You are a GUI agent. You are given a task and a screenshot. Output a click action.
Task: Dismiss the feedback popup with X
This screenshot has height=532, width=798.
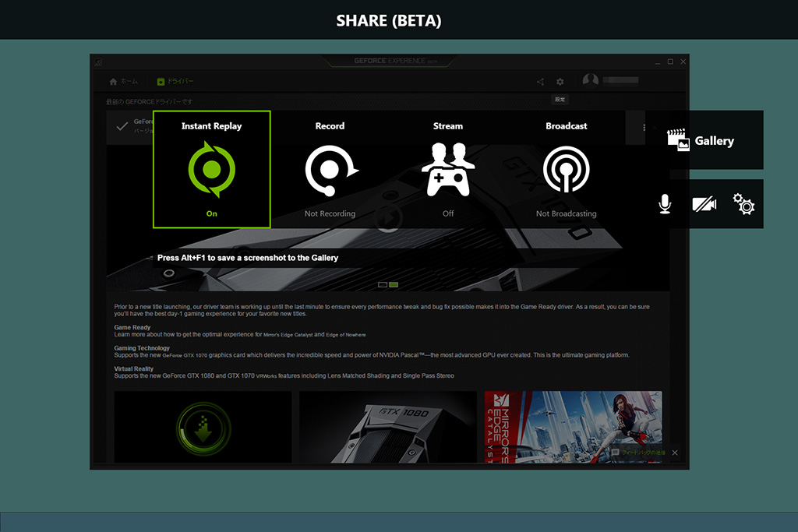tap(674, 453)
